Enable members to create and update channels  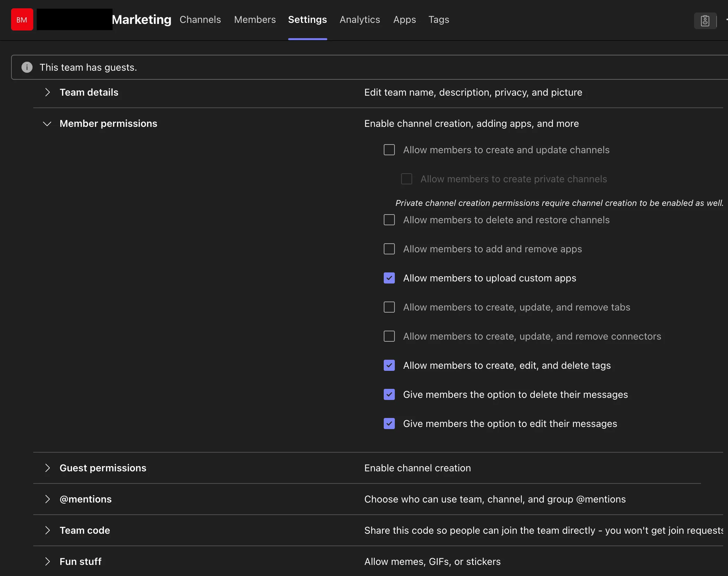coord(389,150)
